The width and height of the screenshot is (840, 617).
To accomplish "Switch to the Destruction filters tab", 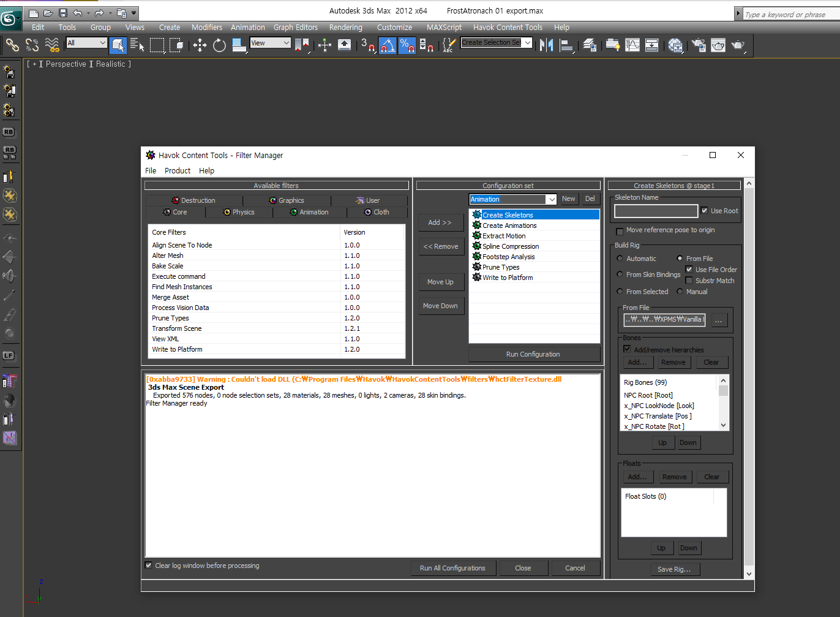I will tap(193, 200).
